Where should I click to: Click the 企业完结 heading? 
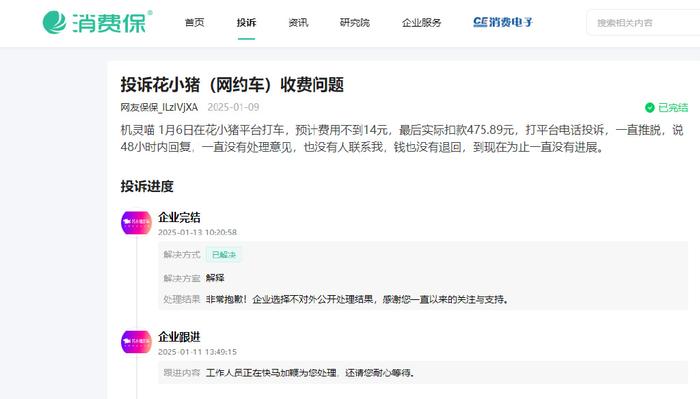point(179,217)
